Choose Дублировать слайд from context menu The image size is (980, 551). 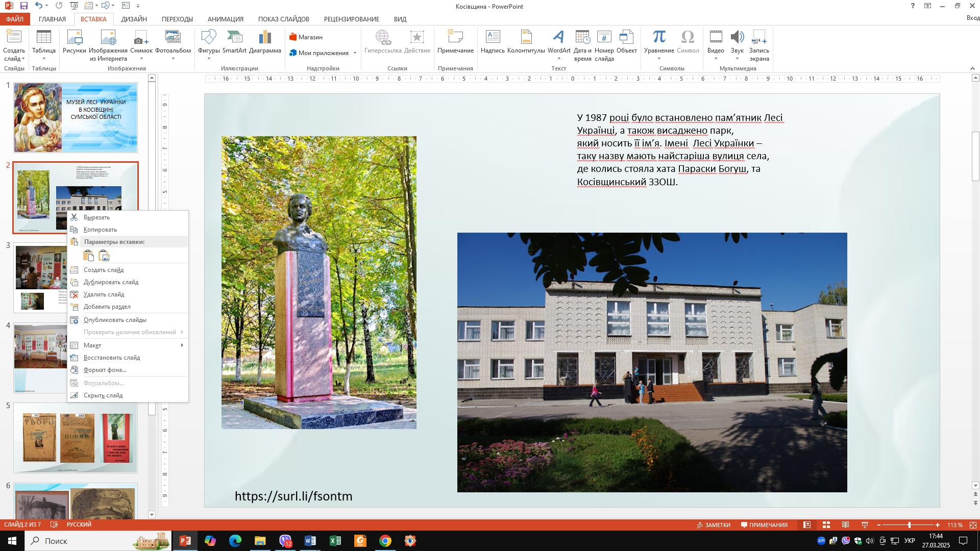click(x=111, y=282)
